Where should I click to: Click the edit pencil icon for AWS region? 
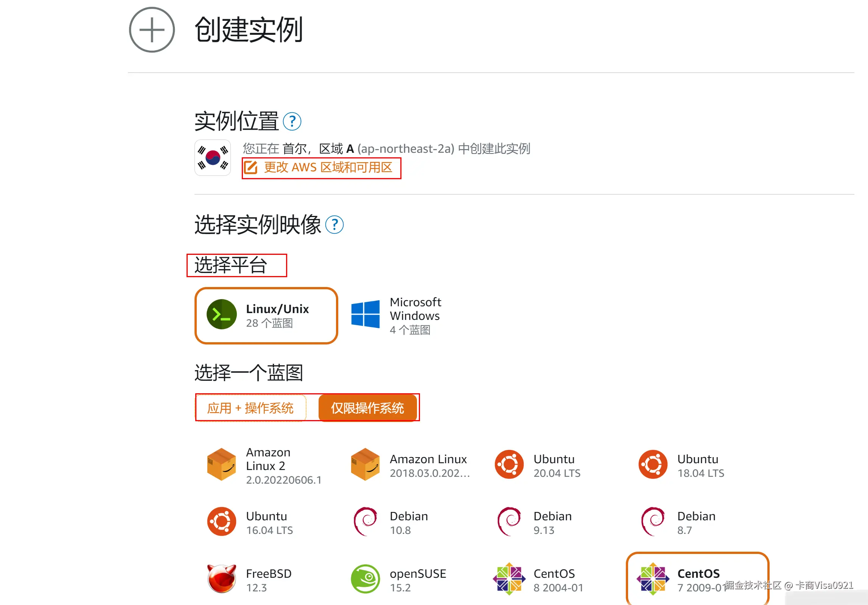[250, 168]
